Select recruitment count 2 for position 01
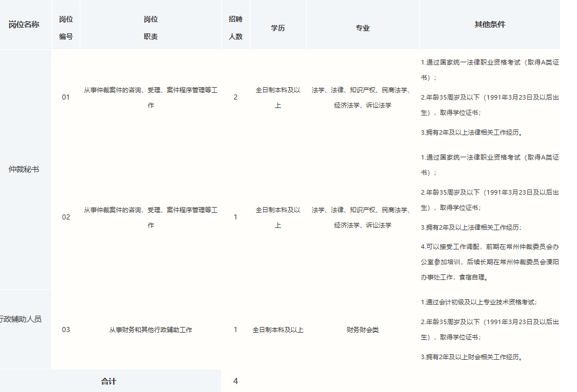 235,97
